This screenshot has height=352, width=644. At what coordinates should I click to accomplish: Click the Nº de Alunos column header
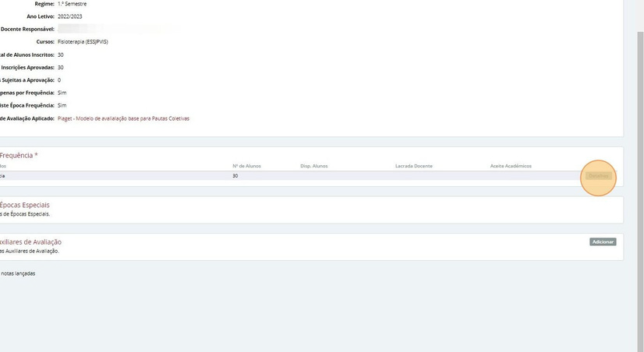coord(246,166)
